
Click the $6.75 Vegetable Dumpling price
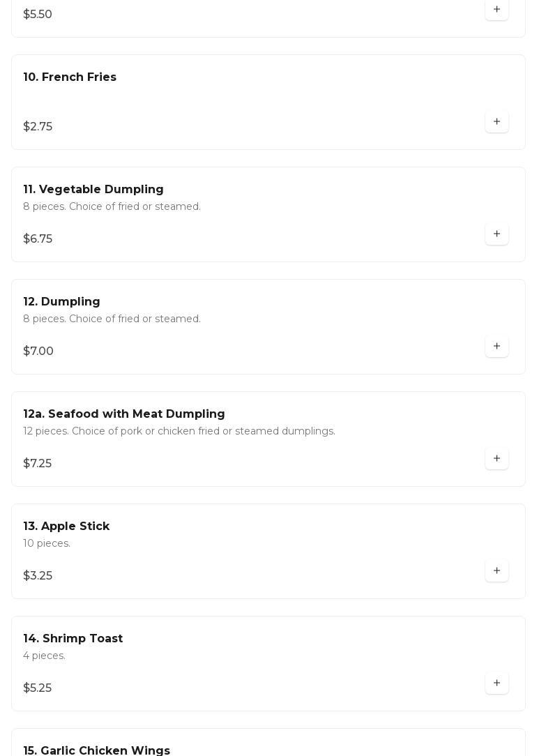point(38,239)
